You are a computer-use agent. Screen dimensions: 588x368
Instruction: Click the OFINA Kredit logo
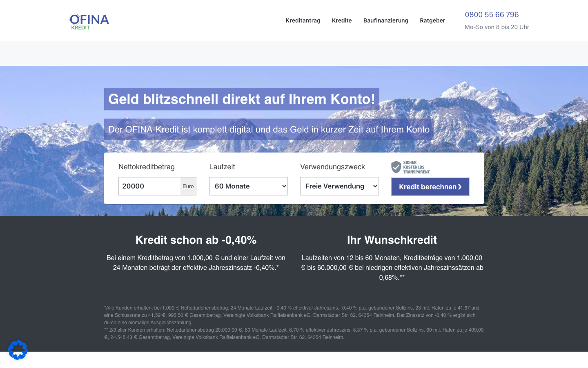pos(89,22)
